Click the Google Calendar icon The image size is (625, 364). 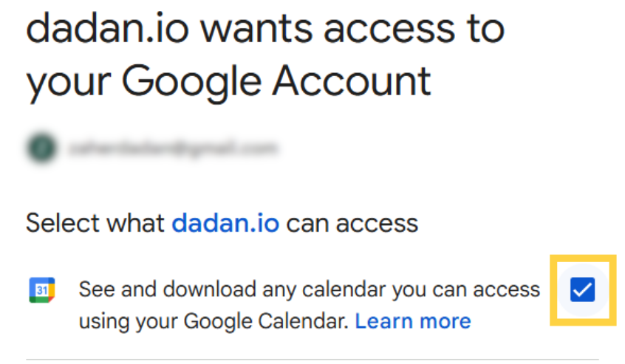point(41,290)
